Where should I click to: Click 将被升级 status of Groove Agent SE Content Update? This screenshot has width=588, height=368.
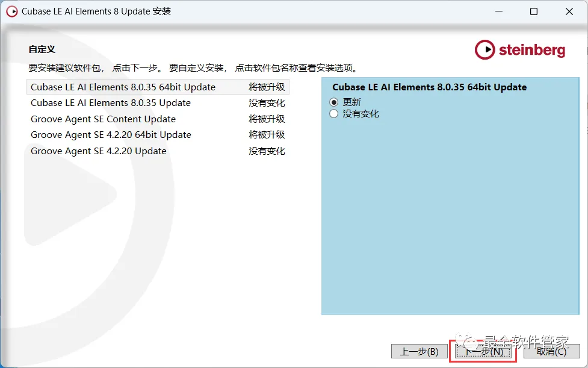coord(267,119)
